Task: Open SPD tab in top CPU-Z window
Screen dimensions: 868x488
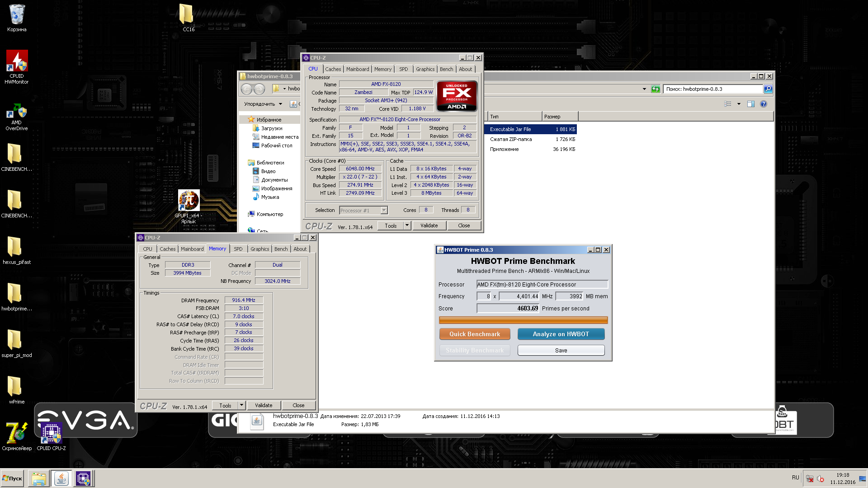Action: pos(403,69)
